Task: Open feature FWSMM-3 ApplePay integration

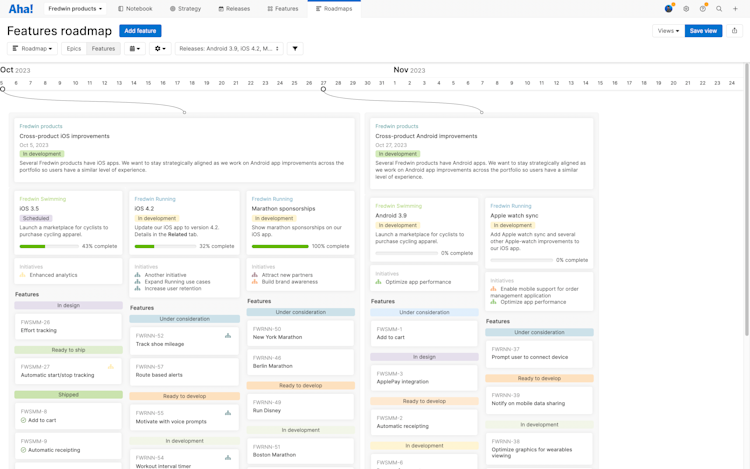Action: [x=424, y=378]
